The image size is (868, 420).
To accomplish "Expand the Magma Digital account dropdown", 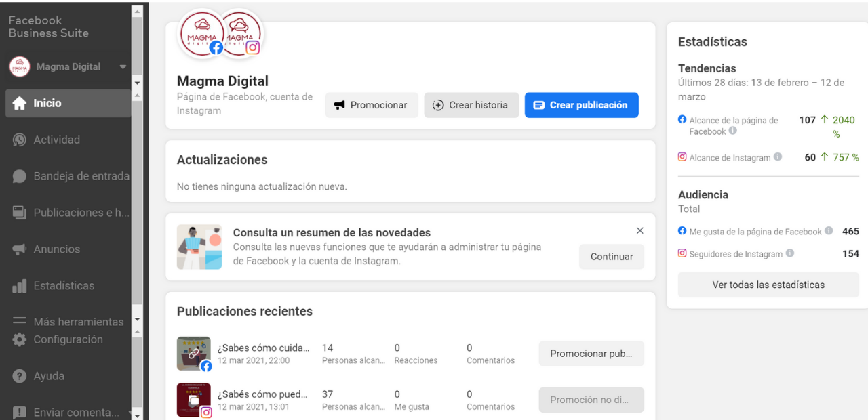I will click(x=123, y=67).
